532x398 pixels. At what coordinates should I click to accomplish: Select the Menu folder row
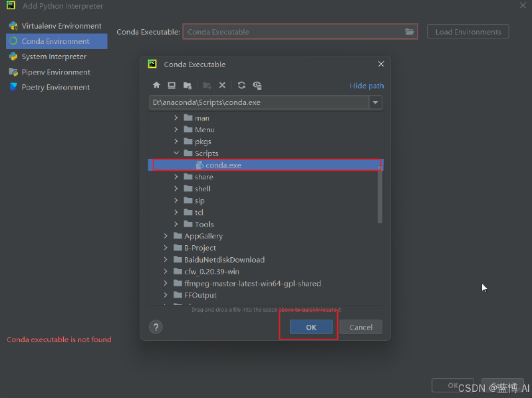click(265, 130)
